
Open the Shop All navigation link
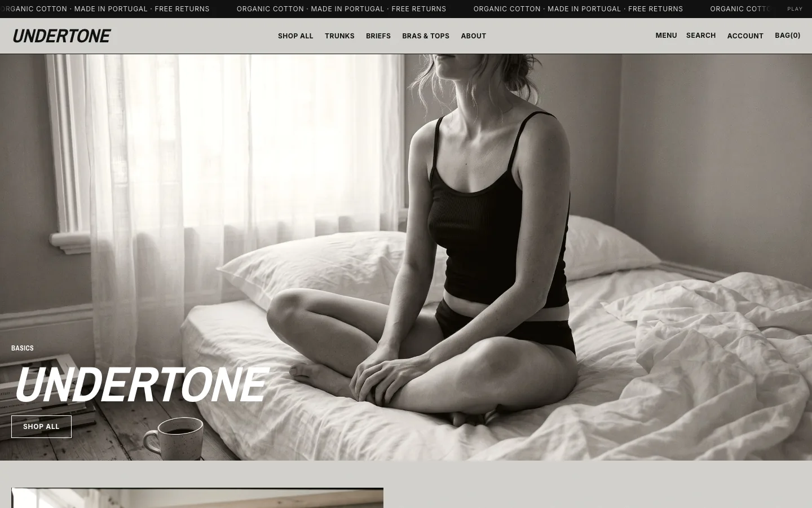coord(295,36)
